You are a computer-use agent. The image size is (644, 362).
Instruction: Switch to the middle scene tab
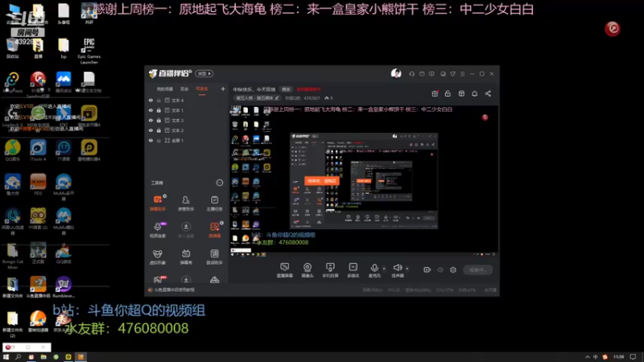pos(184,88)
